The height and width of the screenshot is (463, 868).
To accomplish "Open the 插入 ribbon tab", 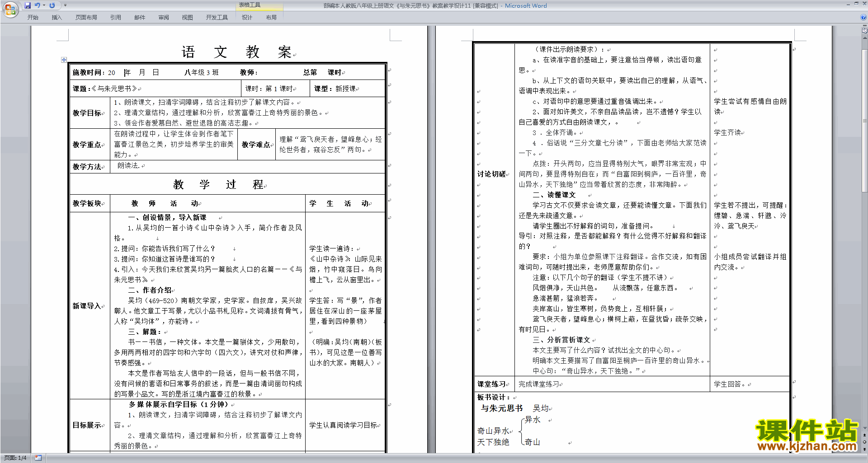I will 57,17.
